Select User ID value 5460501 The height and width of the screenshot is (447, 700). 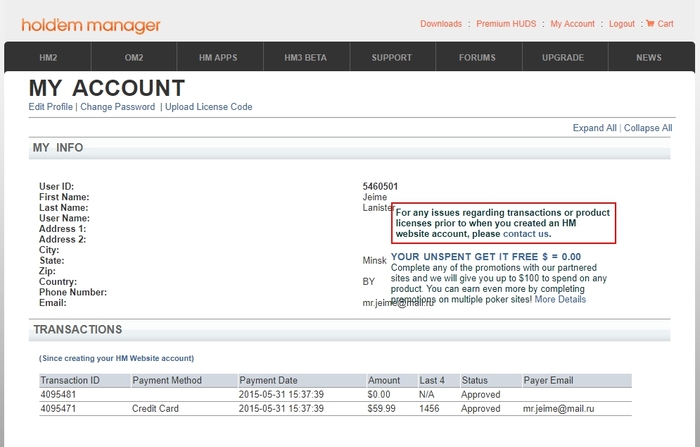[380, 186]
